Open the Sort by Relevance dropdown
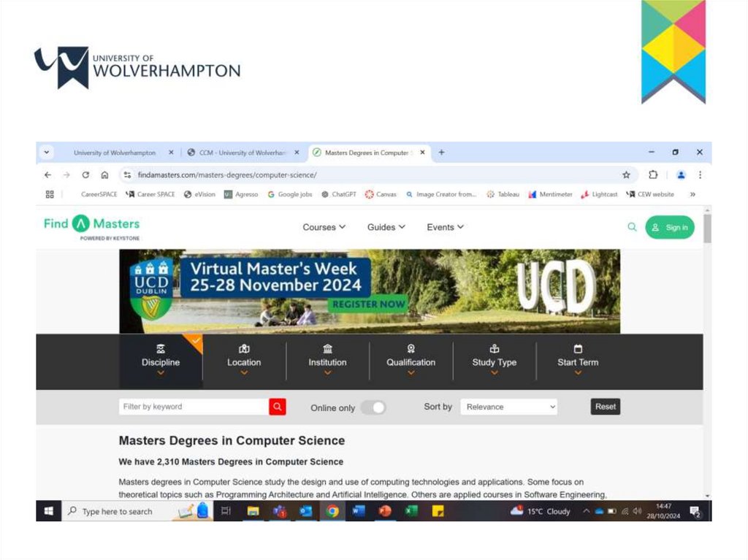The image size is (748, 560). pyautogui.click(x=509, y=407)
